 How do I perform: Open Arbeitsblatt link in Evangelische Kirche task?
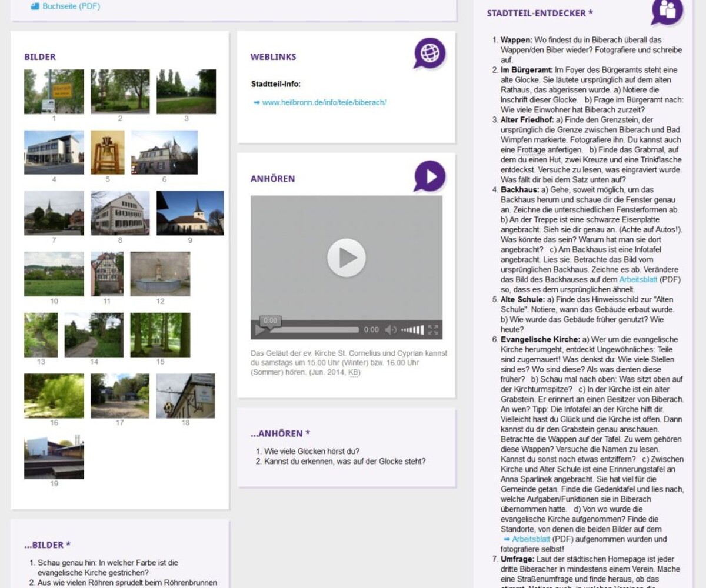pos(531,539)
